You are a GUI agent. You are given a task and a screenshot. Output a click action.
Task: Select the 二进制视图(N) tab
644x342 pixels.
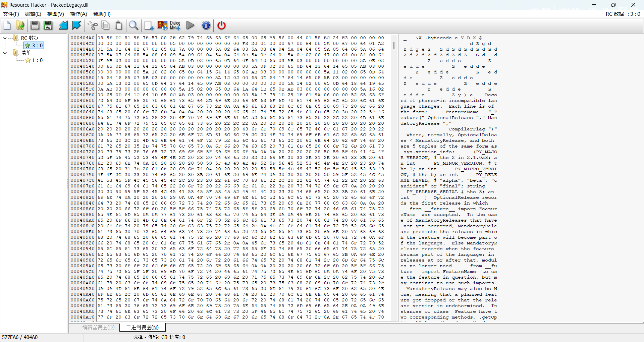pyautogui.click(x=142, y=327)
